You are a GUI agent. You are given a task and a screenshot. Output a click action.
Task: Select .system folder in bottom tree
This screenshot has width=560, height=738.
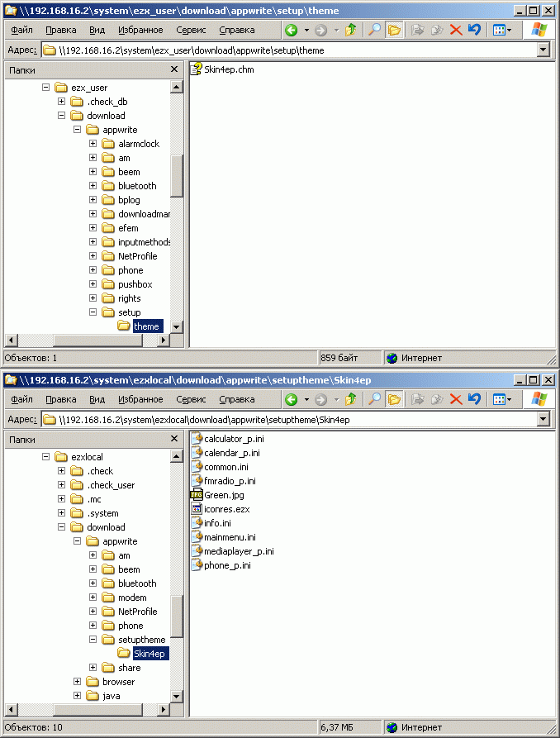(x=102, y=513)
